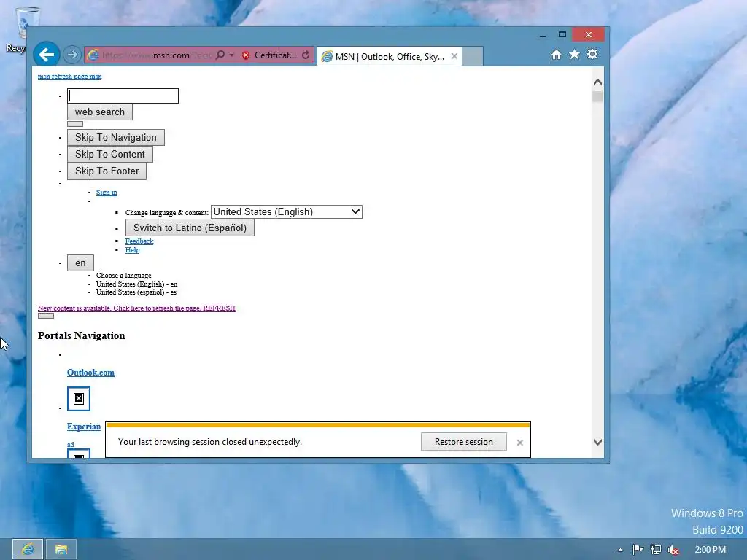Follow the msn refresh page link

coord(69,76)
